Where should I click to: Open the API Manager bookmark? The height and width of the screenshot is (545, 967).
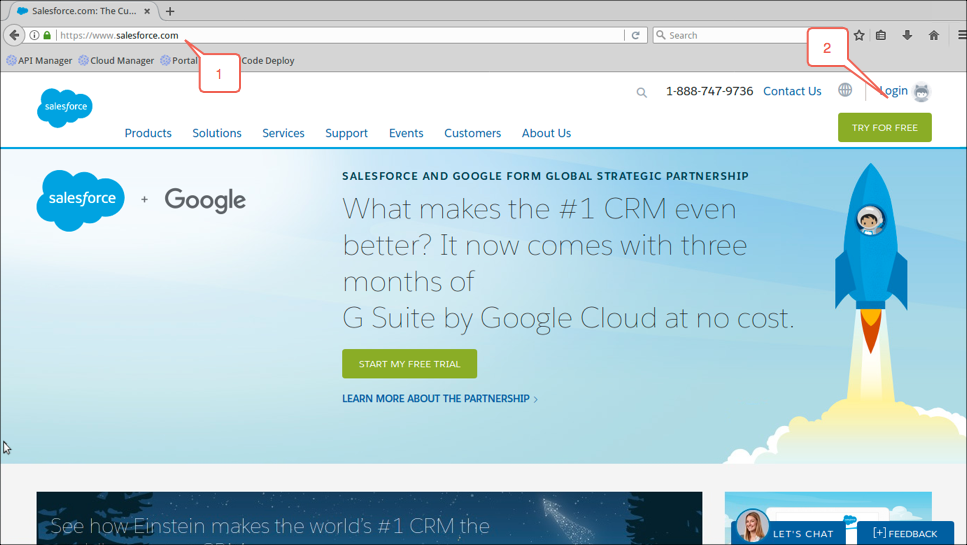(39, 60)
